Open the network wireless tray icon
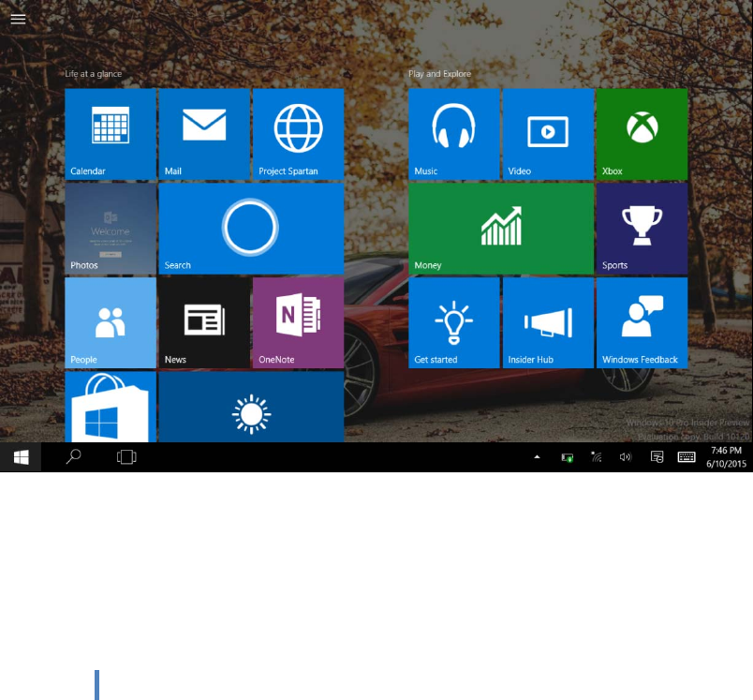This screenshot has width=753, height=700. pos(596,457)
